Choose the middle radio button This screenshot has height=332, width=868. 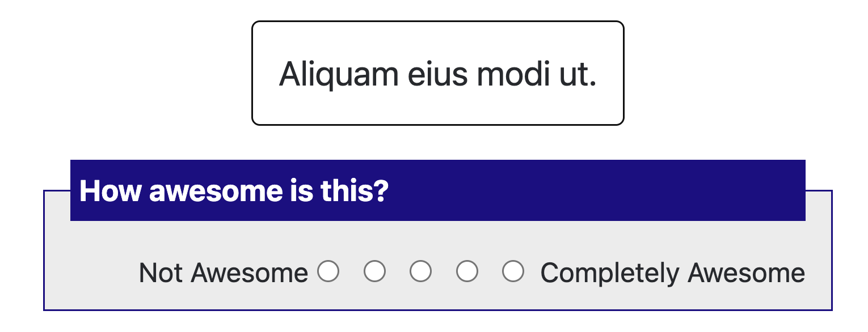(x=420, y=271)
